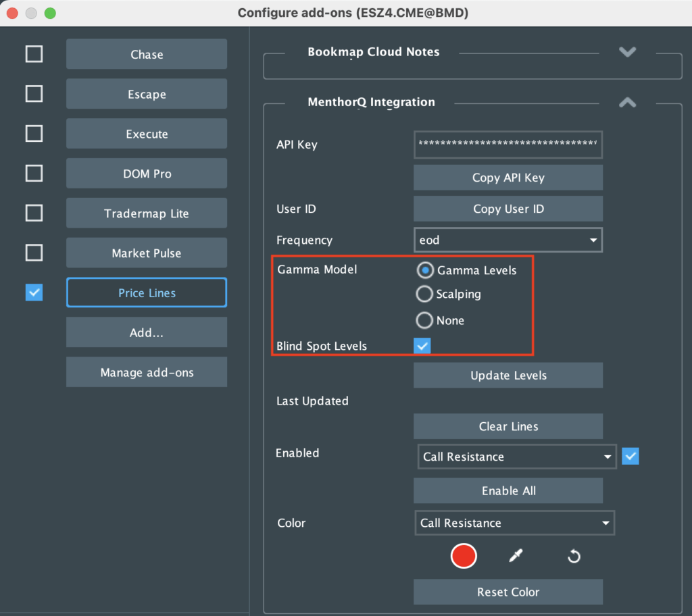Viewport: 692px width, 616px height.
Task: Close the Configure add-ons window
Action: click(12, 14)
